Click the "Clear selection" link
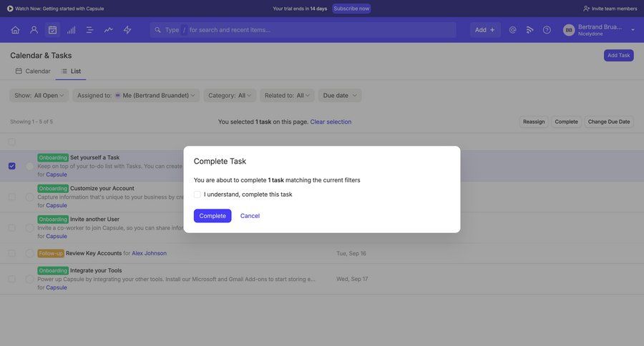Image resolution: width=644 pixels, height=346 pixels. coord(331,122)
